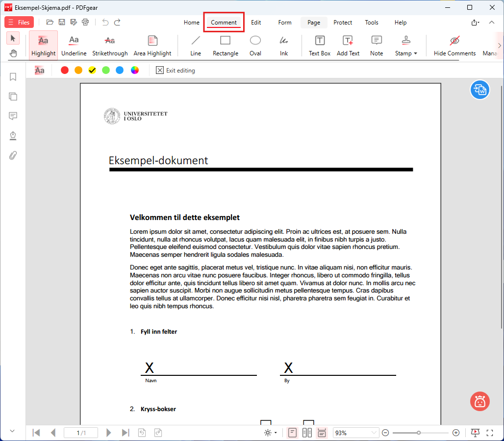Click the Save icon
Image resolution: width=504 pixels, height=441 pixels.
coord(62,22)
